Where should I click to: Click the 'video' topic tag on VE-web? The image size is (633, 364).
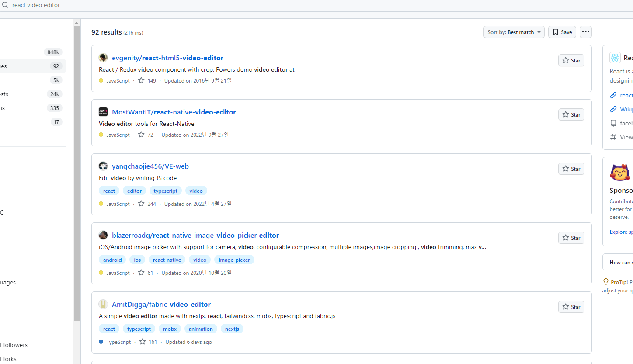pos(196,191)
